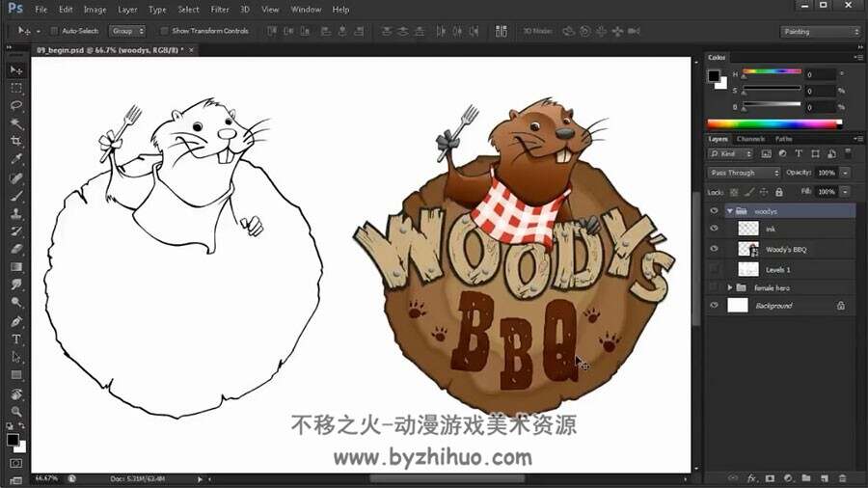Close the 09_begin.psd document tab

click(192, 50)
